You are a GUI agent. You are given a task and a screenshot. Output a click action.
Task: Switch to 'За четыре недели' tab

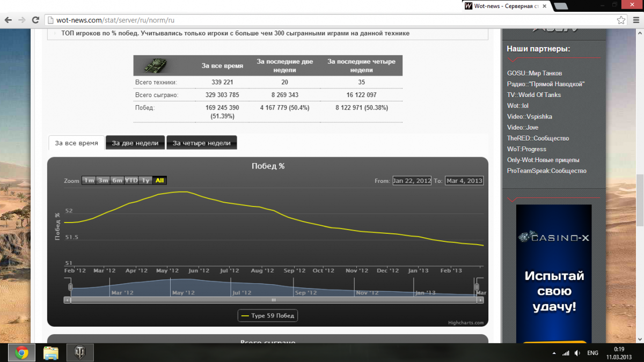coord(202,143)
